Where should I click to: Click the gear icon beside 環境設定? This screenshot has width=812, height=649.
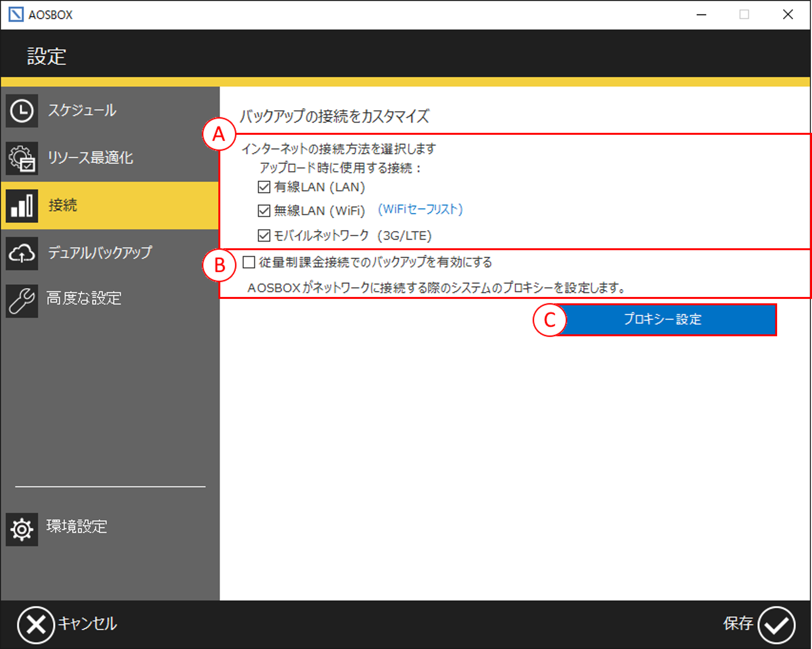(x=22, y=529)
